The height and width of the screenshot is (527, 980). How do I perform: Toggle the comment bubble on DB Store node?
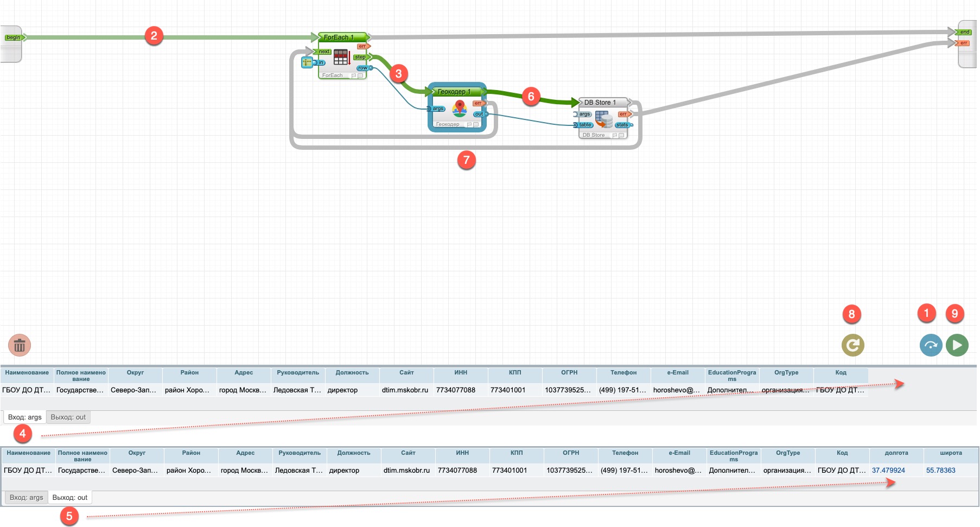pos(621,135)
